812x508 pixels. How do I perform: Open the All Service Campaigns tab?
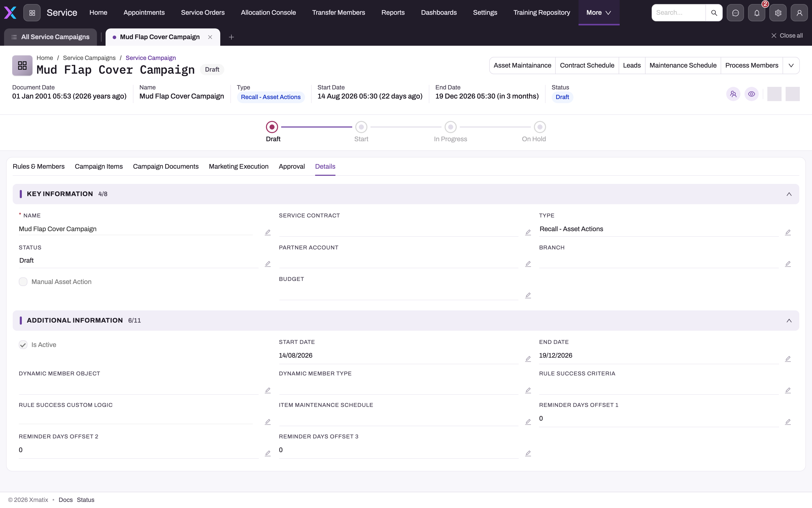(x=50, y=37)
